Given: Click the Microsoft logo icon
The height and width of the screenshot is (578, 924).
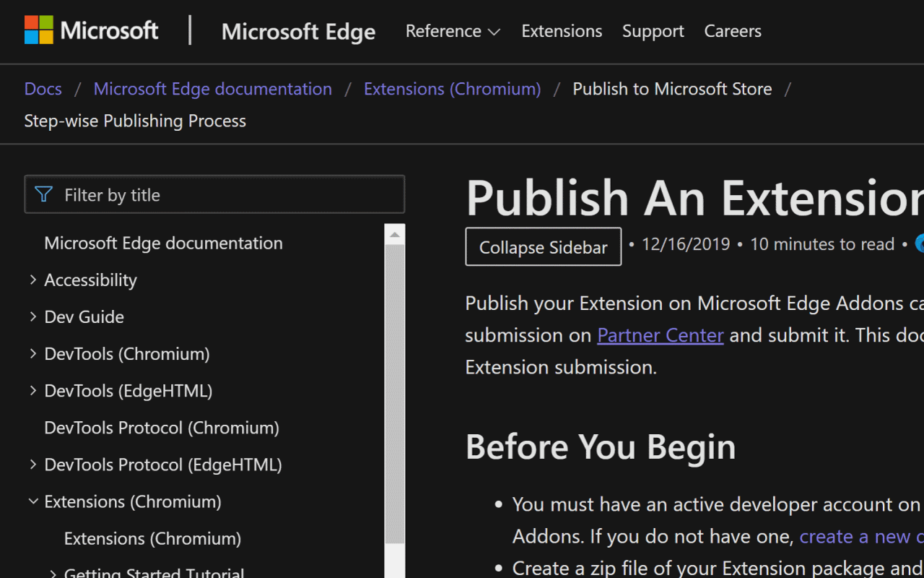Looking at the screenshot, I should tap(39, 30).
